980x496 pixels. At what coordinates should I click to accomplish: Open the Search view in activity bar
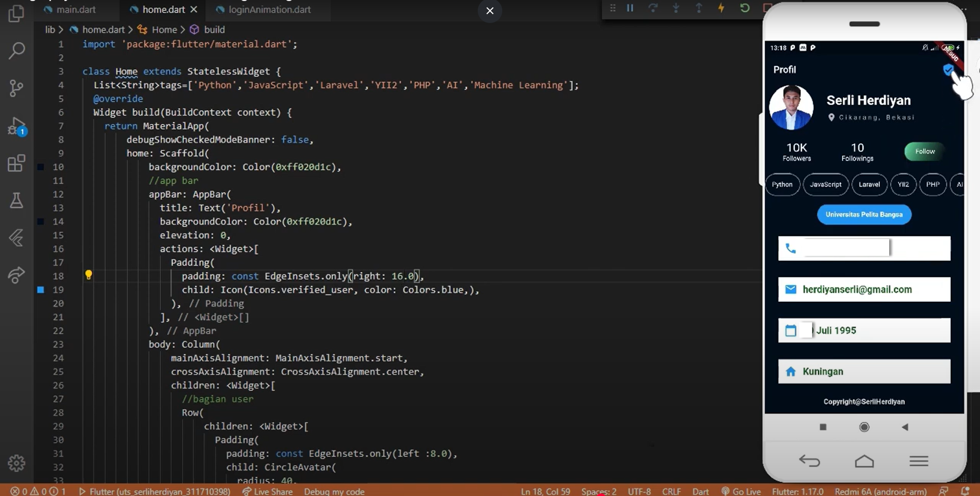[16, 51]
